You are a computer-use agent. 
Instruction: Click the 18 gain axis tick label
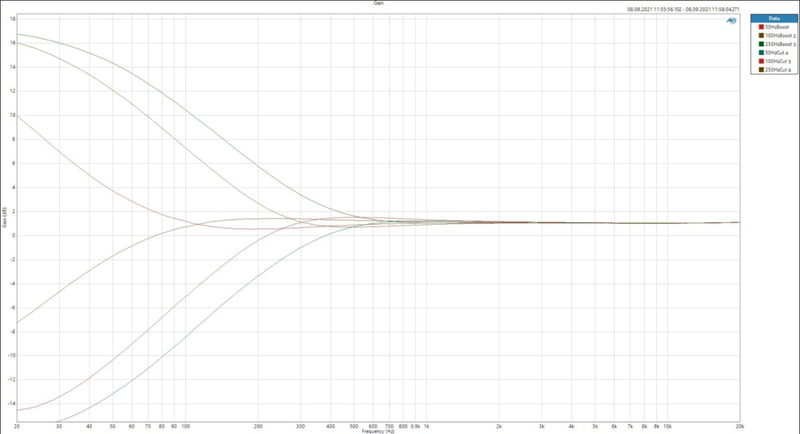coord(13,19)
